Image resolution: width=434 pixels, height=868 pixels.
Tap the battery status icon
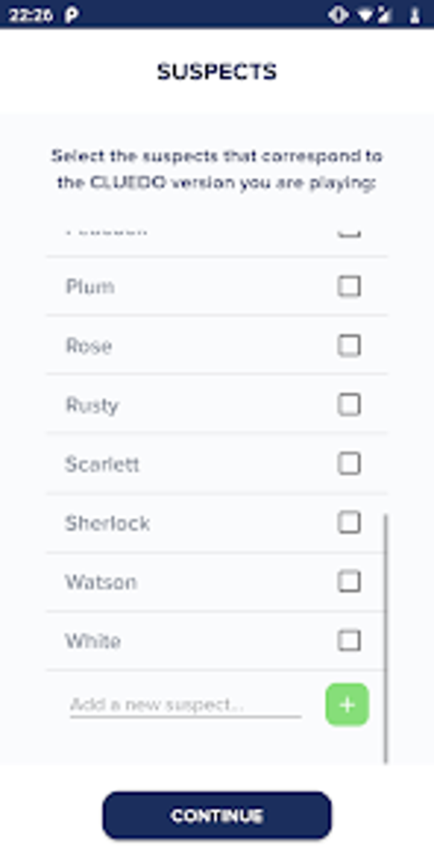[x=414, y=15]
